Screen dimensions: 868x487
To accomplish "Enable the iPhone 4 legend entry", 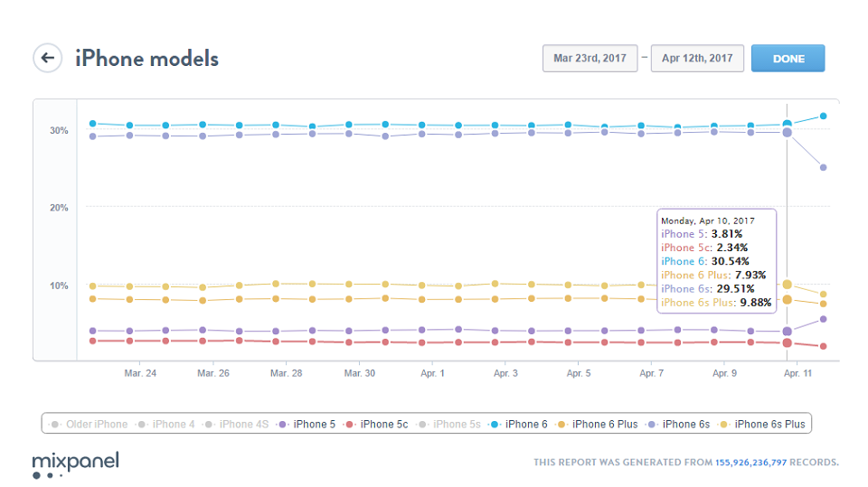I will coord(165,424).
